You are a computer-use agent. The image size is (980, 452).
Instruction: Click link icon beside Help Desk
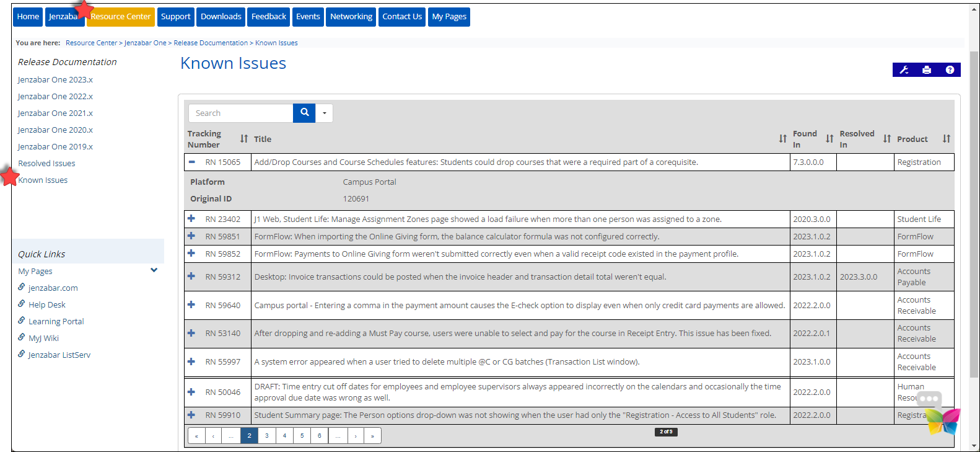[x=22, y=304]
